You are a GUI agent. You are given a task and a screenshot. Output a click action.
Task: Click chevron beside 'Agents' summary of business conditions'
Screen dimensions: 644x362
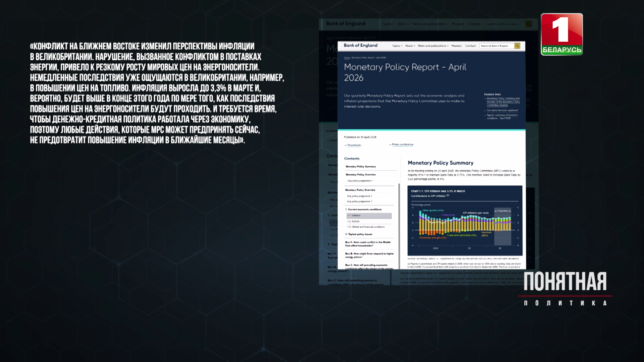pos(485,115)
